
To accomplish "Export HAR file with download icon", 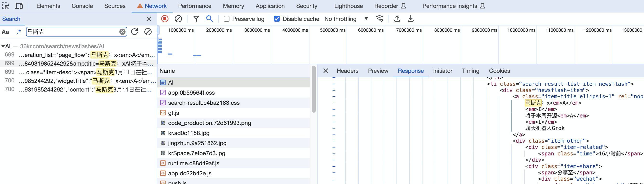I will [x=410, y=19].
